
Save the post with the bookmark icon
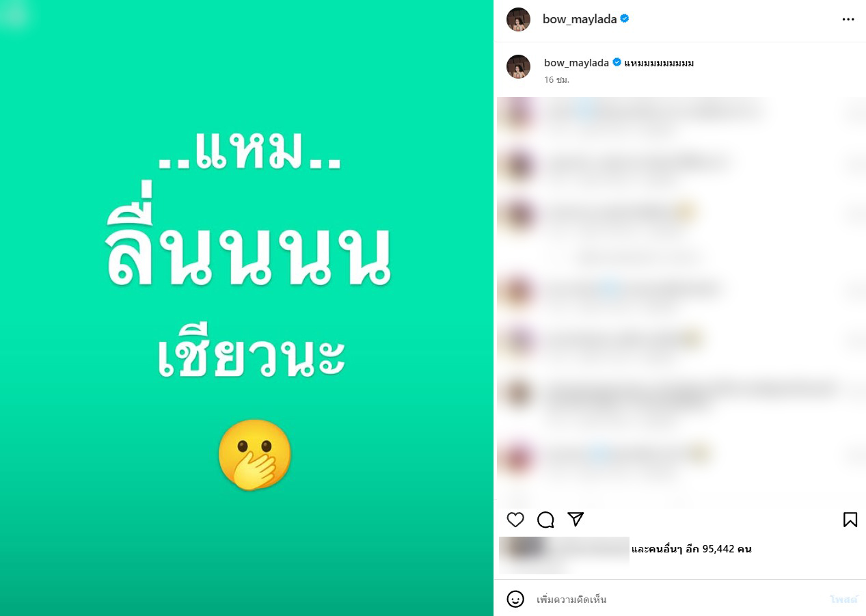click(850, 520)
